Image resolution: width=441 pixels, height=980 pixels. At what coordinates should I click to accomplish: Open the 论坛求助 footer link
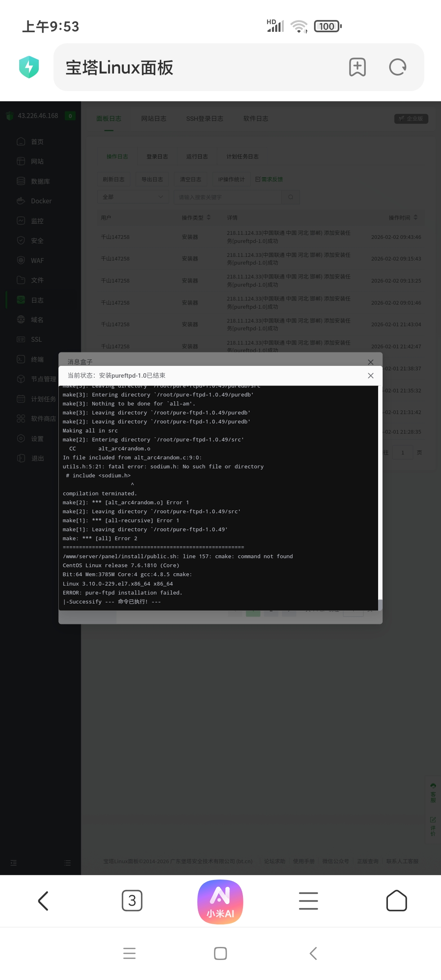(274, 861)
